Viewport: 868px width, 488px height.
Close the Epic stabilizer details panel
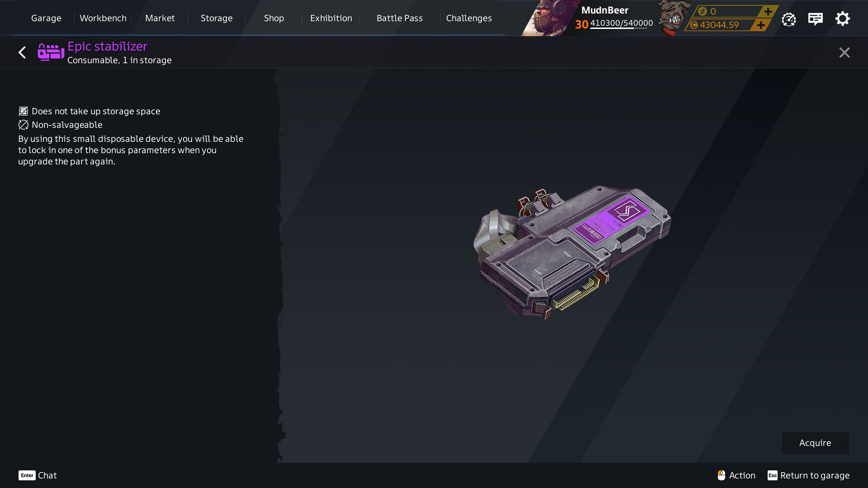tap(844, 52)
